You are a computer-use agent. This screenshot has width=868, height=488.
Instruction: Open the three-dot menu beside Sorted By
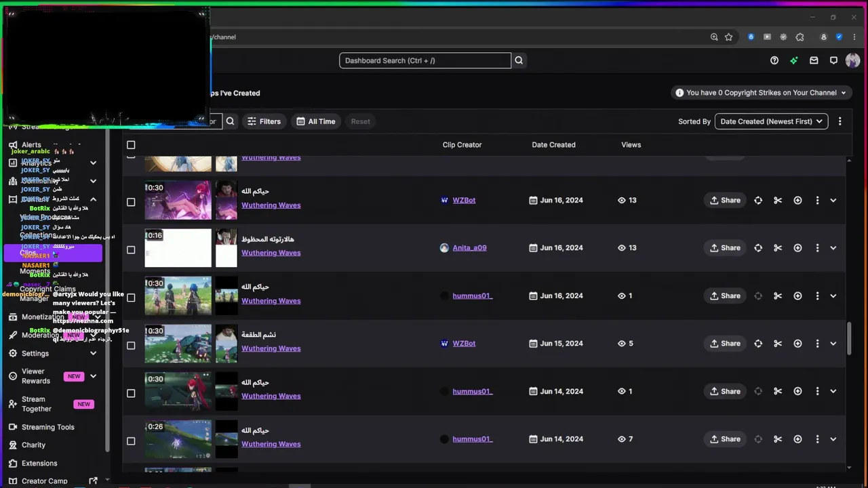(840, 121)
